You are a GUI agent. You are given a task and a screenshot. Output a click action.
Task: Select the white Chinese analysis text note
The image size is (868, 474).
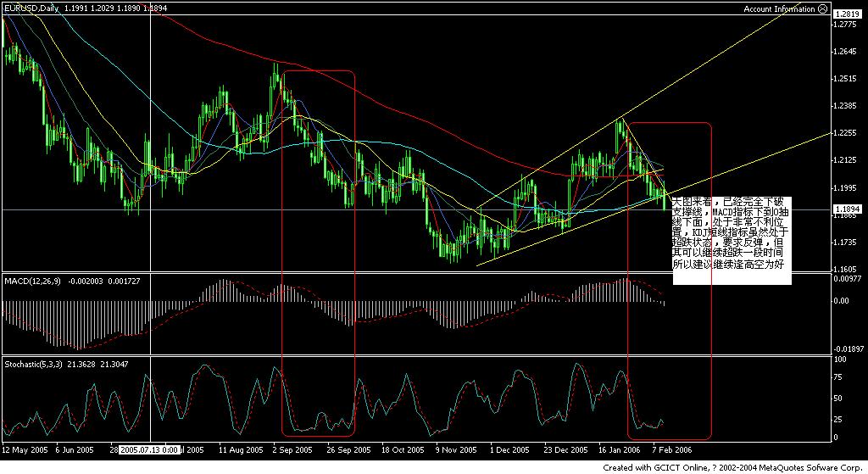pyautogui.click(x=732, y=241)
